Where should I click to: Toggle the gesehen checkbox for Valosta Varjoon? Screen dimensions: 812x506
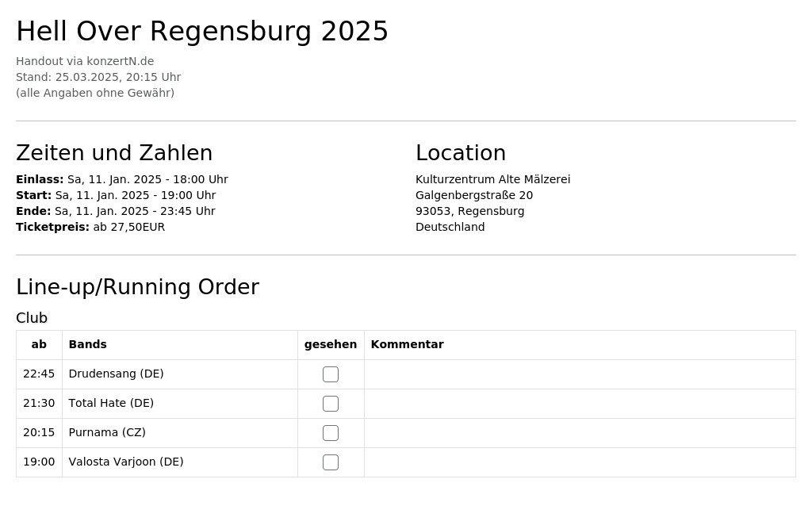[x=331, y=462]
